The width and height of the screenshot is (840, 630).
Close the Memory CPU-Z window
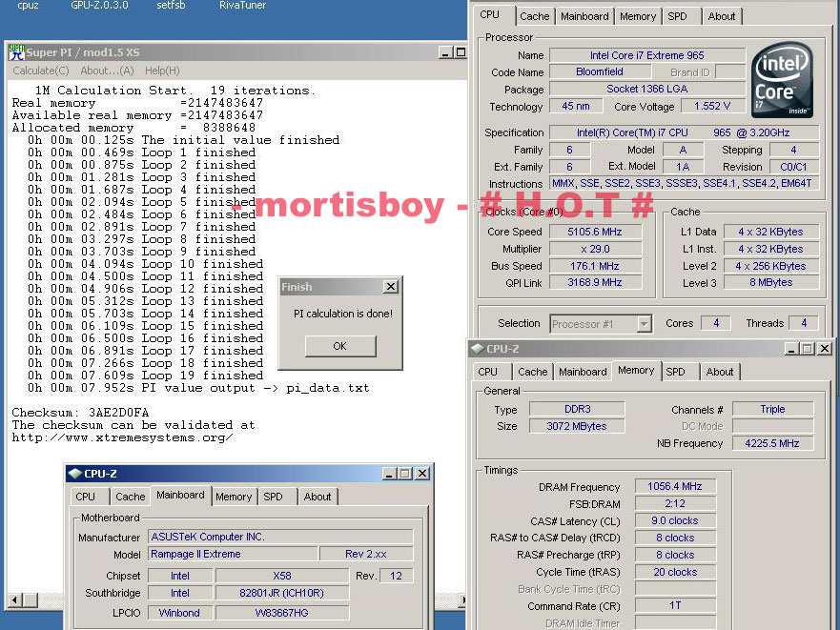coord(825,349)
